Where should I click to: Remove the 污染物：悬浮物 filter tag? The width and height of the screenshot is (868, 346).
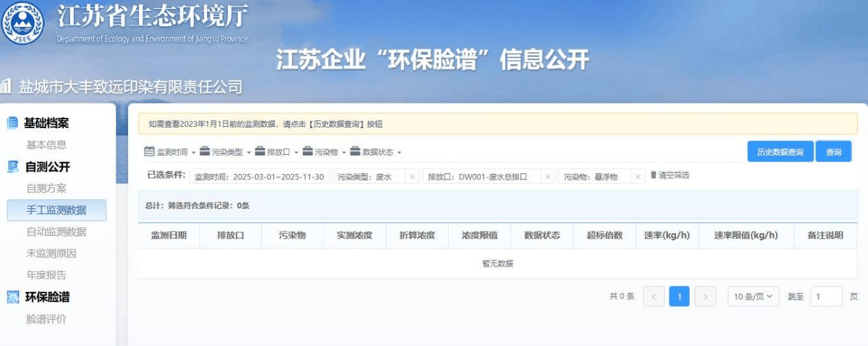tap(637, 177)
